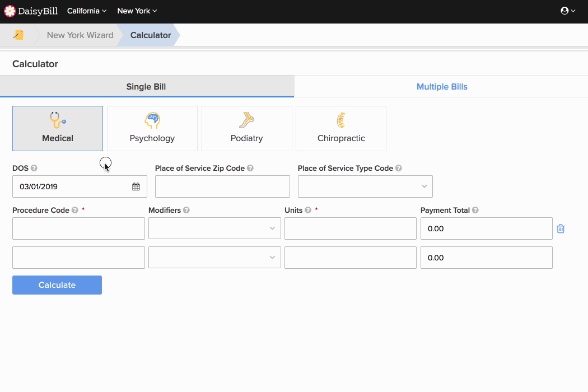Focus the first Procedure Code field
Image resolution: width=588 pixels, height=392 pixels.
coord(78,228)
